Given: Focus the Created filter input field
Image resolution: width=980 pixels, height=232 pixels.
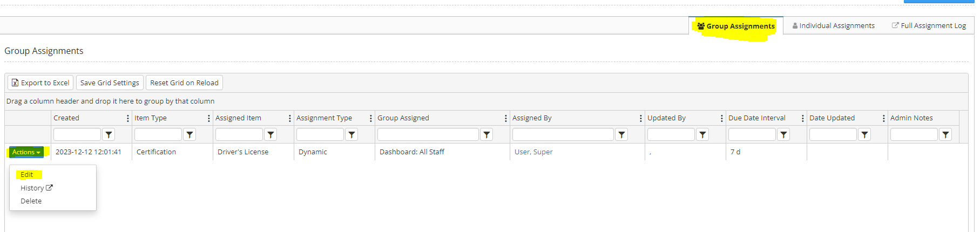Looking at the screenshot, I should tap(77, 134).
